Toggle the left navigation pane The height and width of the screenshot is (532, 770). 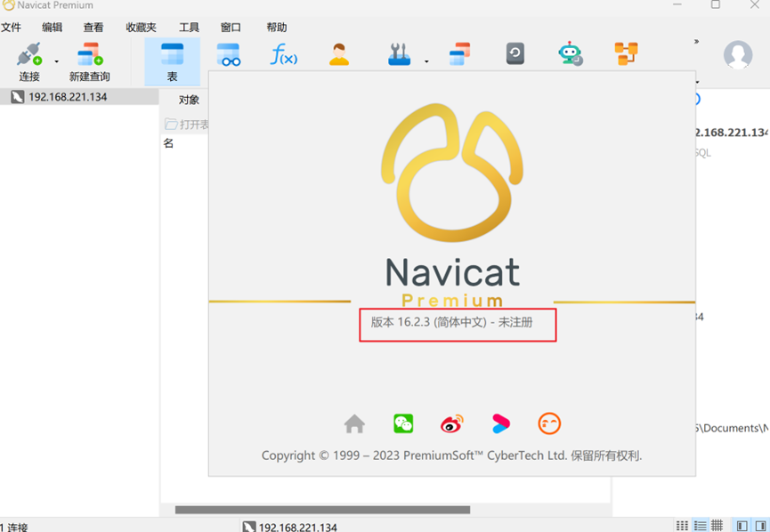click(742, 526)
